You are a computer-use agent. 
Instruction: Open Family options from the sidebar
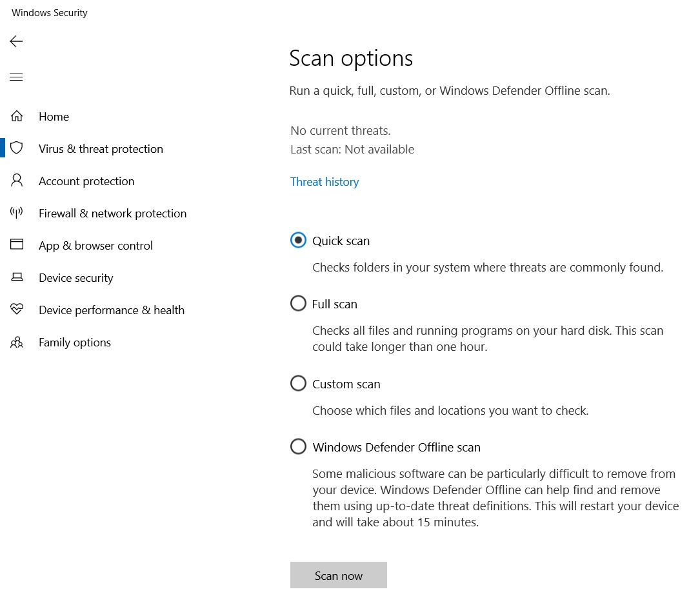point(75,343)
